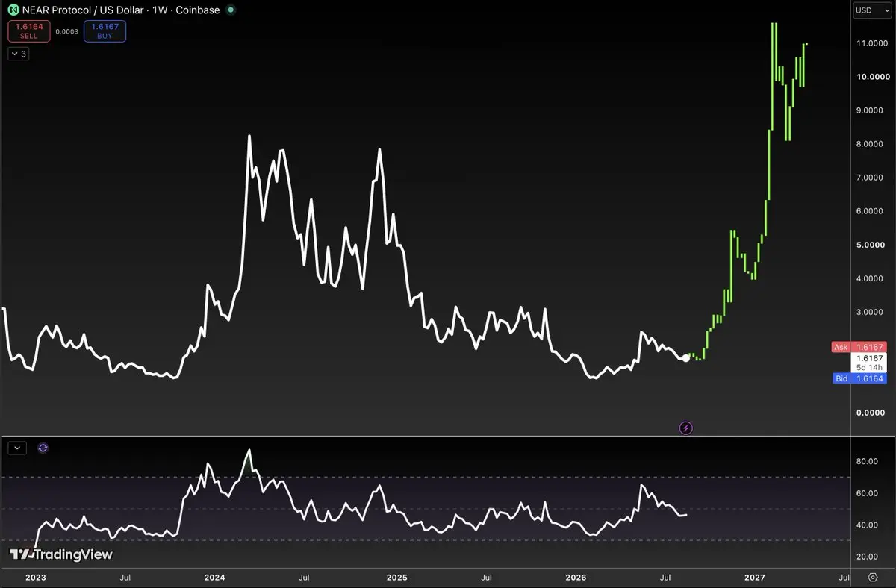
Task: Click the NEAR Protocol logo icon
Action: point(13,10)
